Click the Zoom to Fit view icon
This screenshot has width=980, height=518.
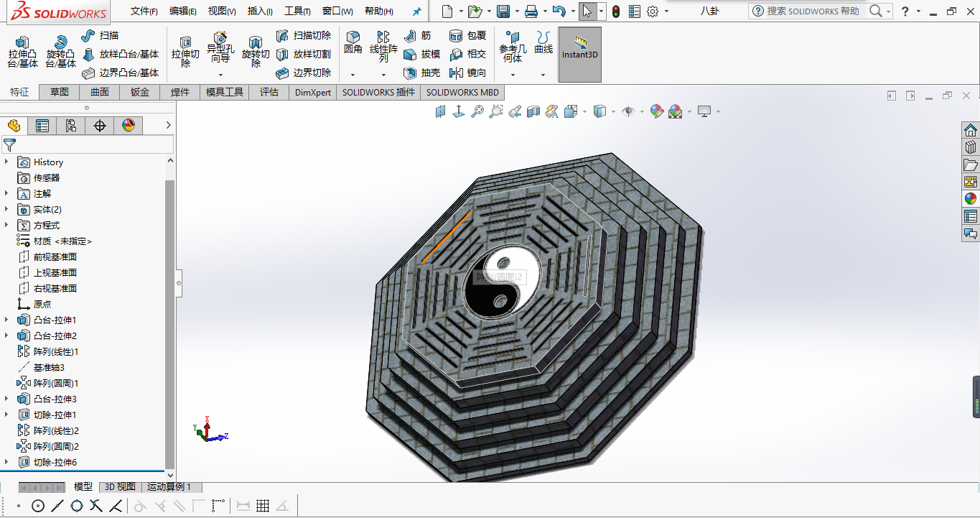click(477, 111)
